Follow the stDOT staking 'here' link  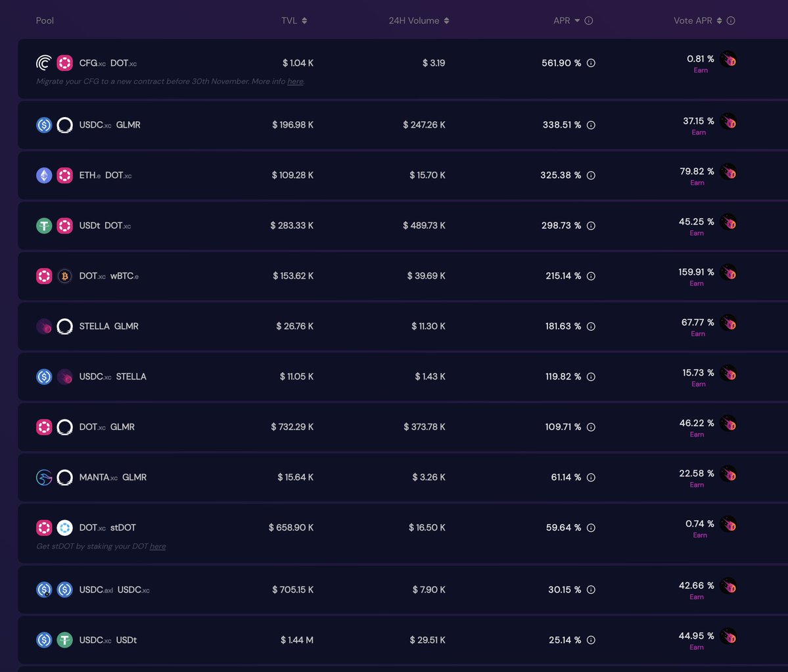pyautogui.click(x=157, y=546)
